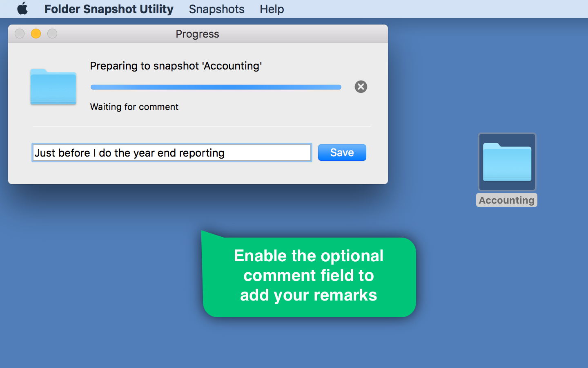Viewport: 588px width, 368px height.
Task: Open the Help menu
Action: coord(272,9)
